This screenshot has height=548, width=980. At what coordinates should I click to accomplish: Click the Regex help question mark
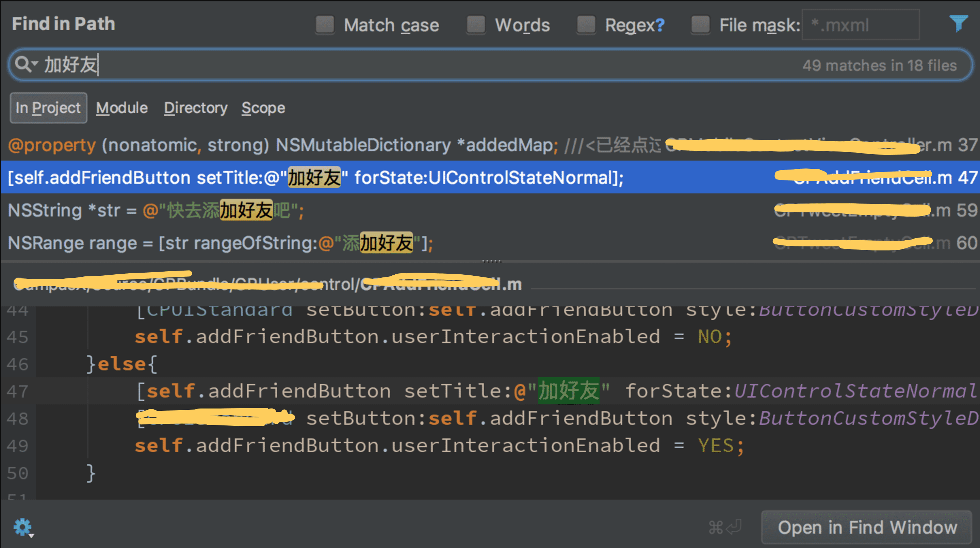point(660,26)
